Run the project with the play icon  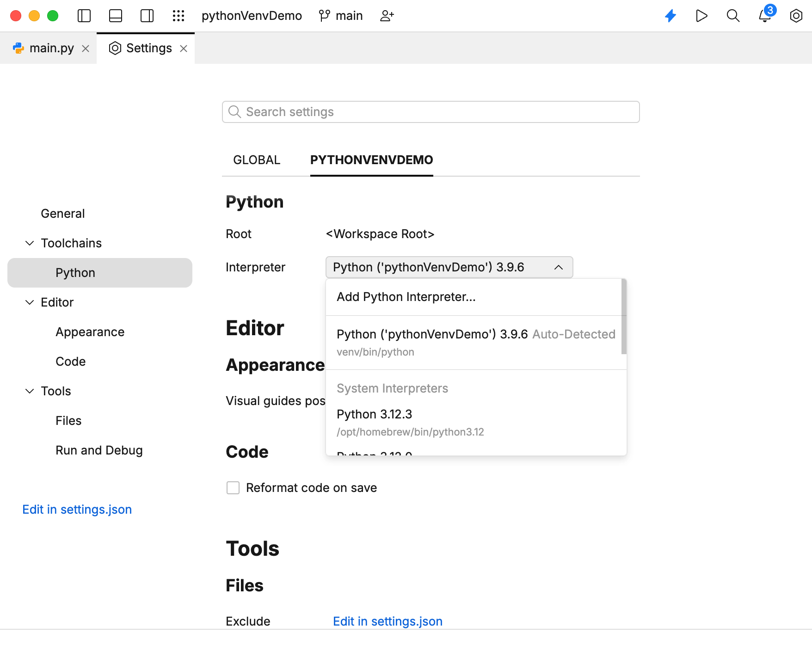[x=701, y=15]
